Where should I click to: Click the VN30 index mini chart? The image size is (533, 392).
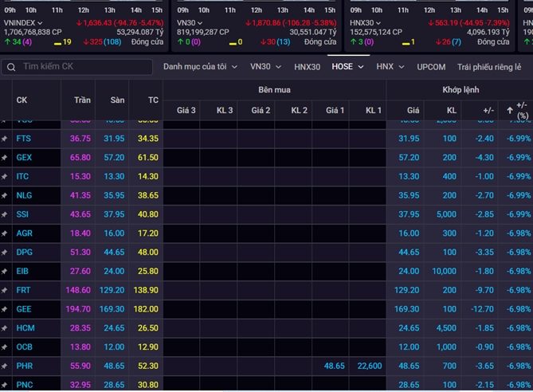(x=261, y=10)
